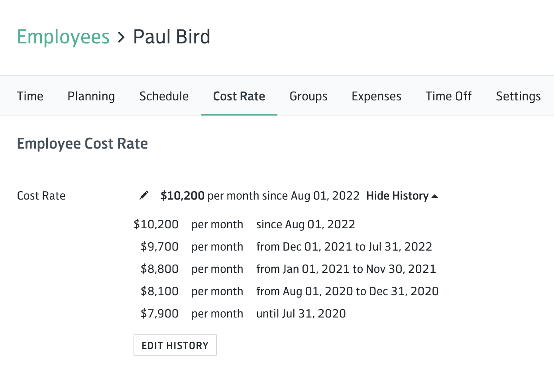Open the Expenses tab

click(x=376, y=96)
